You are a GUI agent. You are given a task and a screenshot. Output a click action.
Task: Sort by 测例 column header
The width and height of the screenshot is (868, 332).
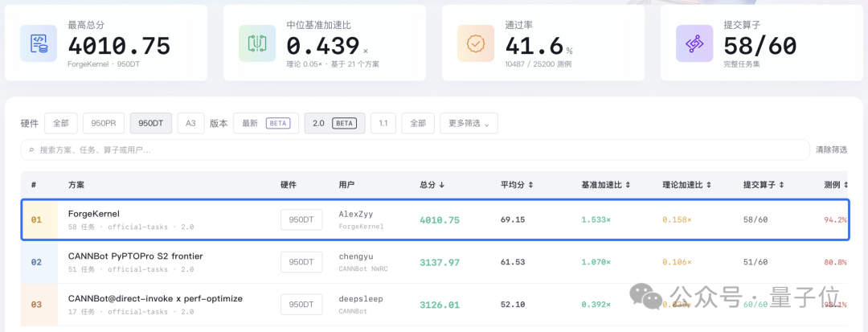point(837,185)
